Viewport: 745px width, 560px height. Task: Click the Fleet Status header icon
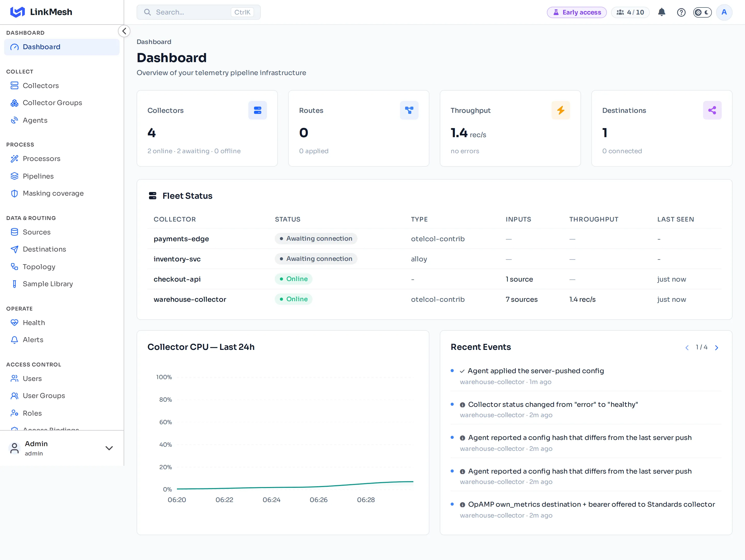click(x=153, y=196)
